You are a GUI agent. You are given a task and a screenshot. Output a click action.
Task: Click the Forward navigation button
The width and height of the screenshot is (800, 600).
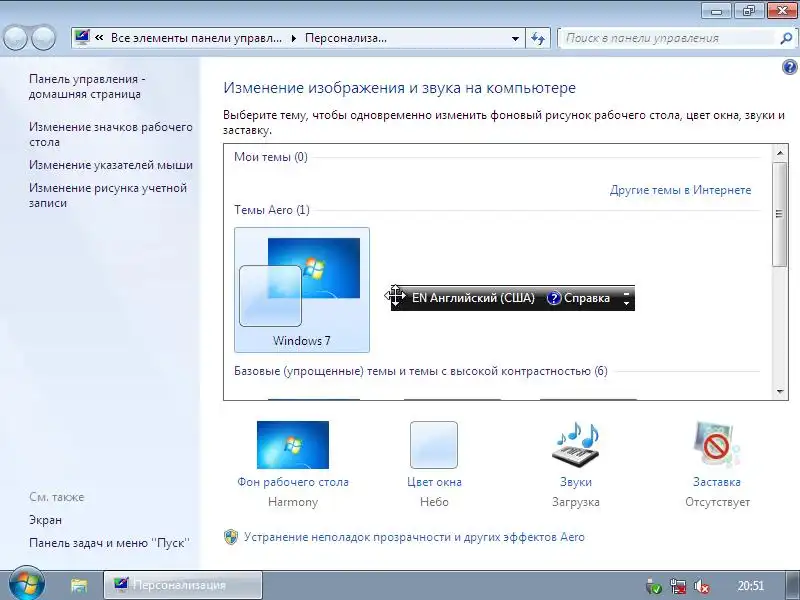click(44, 37)
